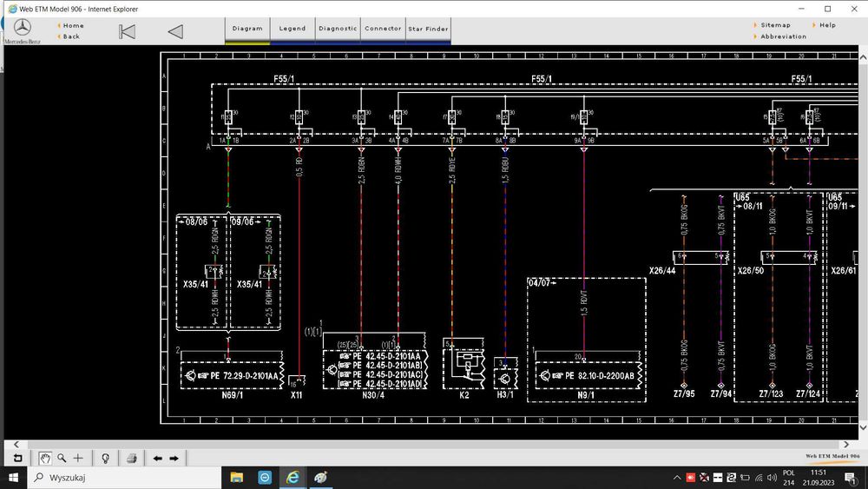This screenshot has width=868, height=489.
Task: Switch to the Diagnostic tab
Action: click(338, 29)
